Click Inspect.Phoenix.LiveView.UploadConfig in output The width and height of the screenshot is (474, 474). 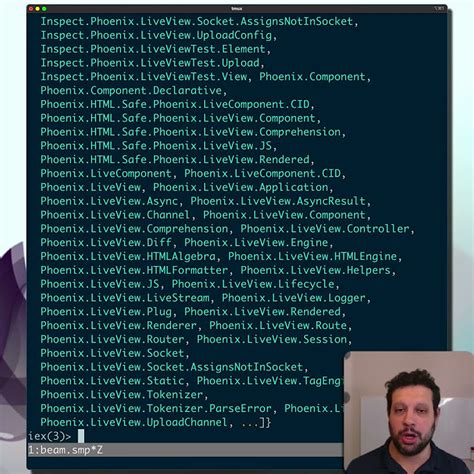coord(156,35)
